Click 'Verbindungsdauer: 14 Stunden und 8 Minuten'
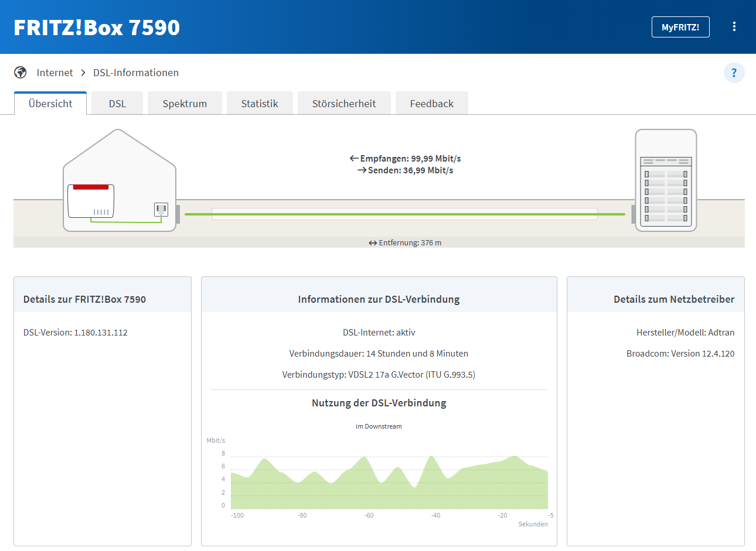This screenshot has width=756, height=551. [x=379, y=354]
